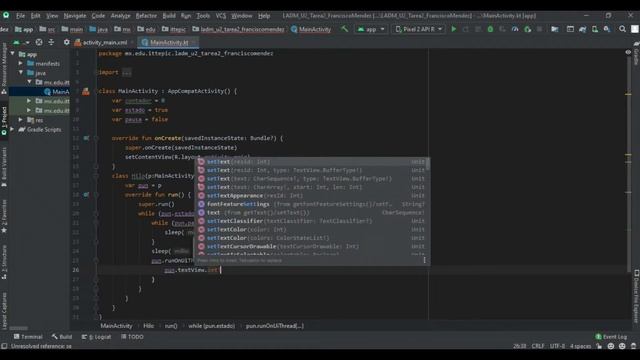Toggle Build Variants side panel

pyautogui.click(x=4, y=167)
